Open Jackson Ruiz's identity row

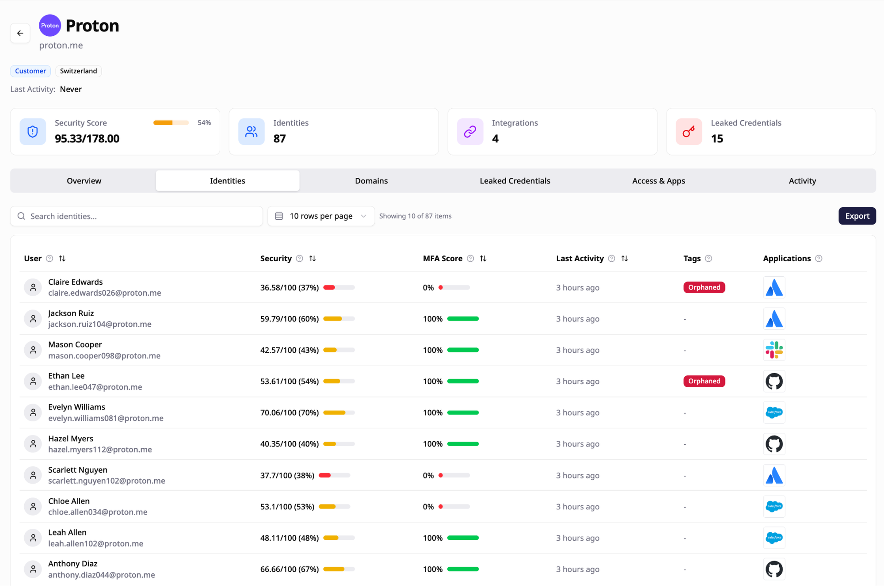pos(443,319)
